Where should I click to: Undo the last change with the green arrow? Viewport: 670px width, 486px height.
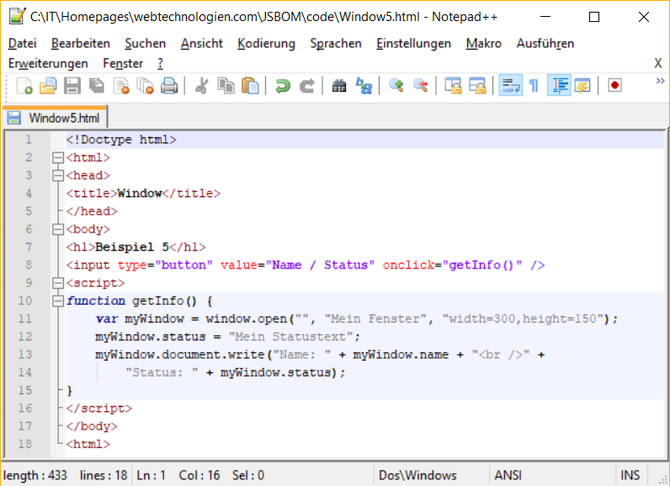tap(282, 86)
